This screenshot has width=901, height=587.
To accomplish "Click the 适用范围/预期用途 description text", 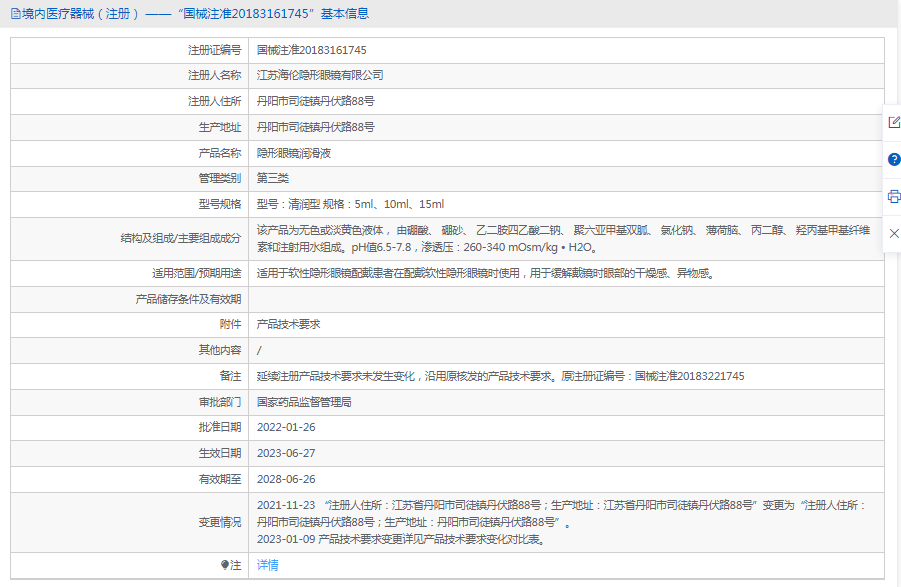I will pyautogui.click(x=486, y=273).
